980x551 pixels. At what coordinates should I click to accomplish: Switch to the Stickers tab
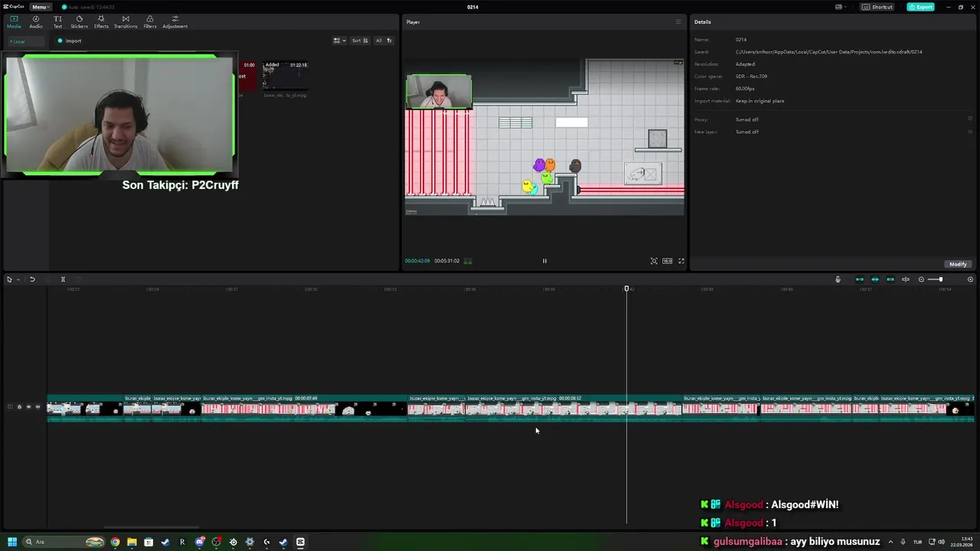point(79,21)
